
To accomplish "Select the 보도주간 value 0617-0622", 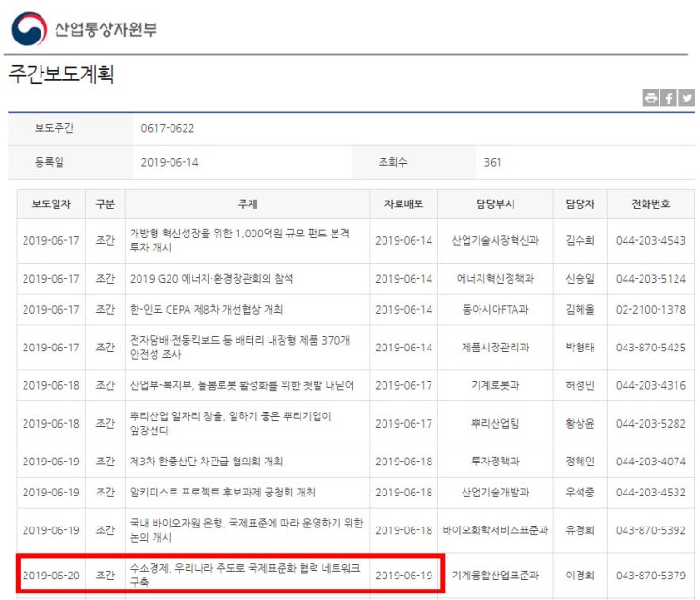I will pos(168,128).
